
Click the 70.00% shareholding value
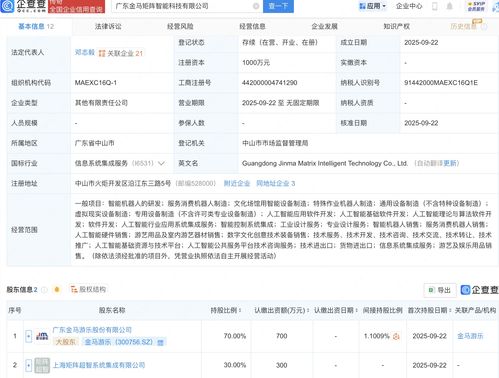pos(235,336)
